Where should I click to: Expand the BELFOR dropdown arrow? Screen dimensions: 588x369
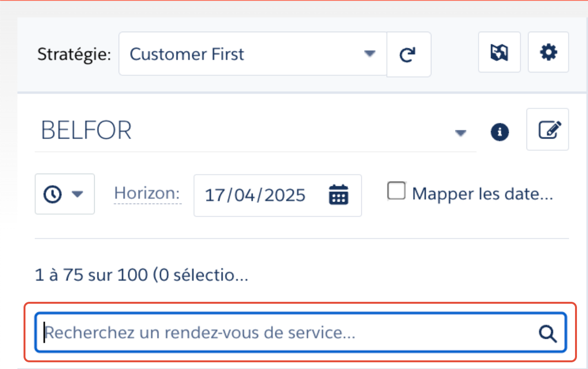(x=461, y=133)
